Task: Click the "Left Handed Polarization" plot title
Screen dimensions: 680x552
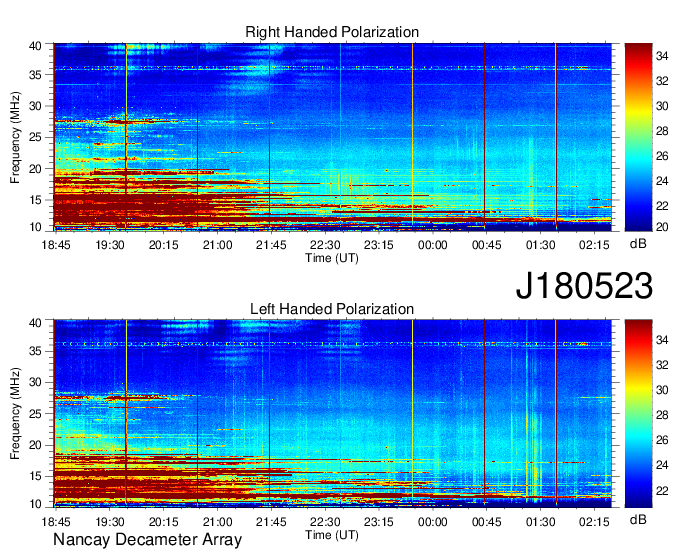Action: pos(332,309)
